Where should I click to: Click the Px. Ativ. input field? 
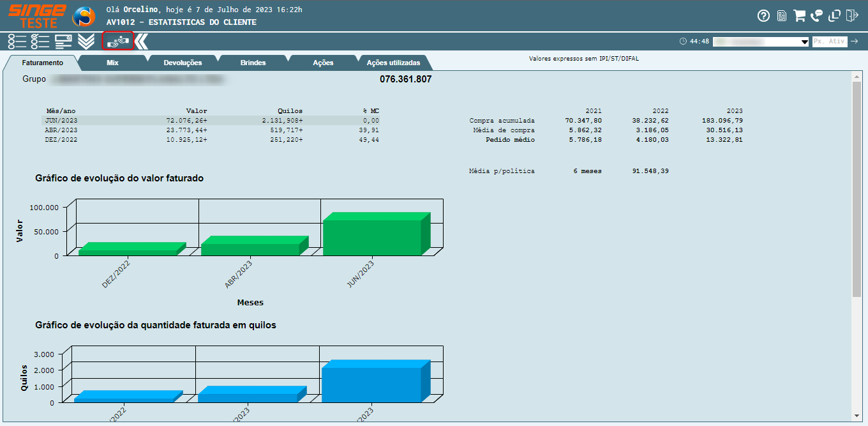829,42
